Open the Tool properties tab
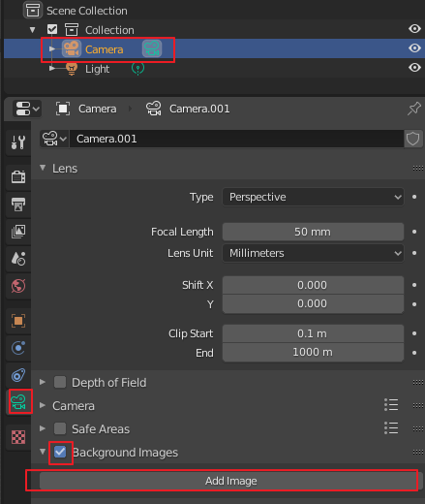Screen dimensions: 425x504 tap(18, 142)
